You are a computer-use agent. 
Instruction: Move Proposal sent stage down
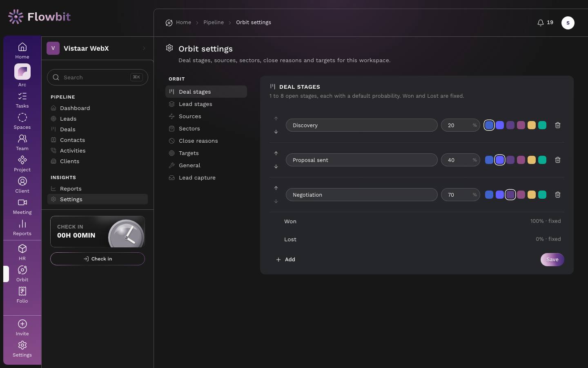276,166
